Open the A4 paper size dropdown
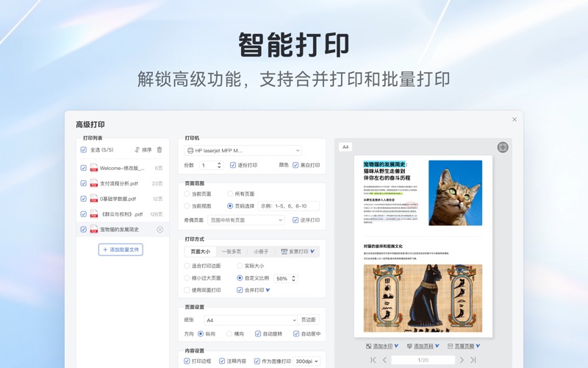588x368 pixels. 251,320
